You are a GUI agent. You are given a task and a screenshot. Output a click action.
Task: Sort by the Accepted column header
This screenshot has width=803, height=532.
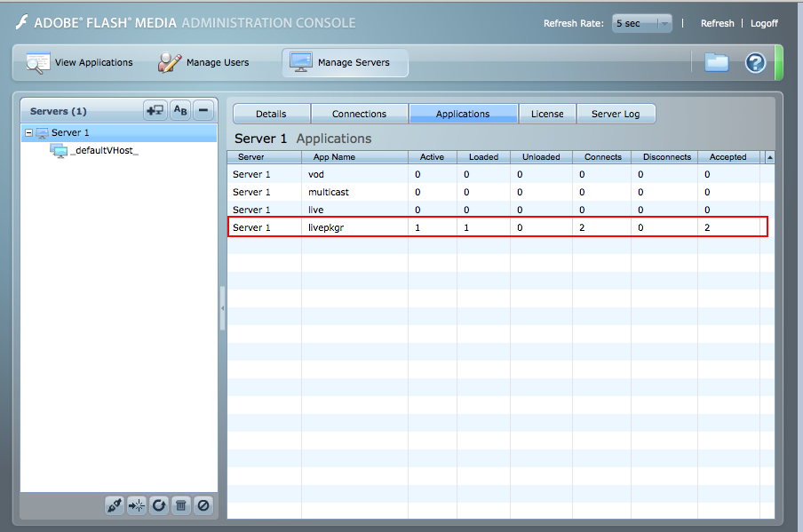[728, 157]
